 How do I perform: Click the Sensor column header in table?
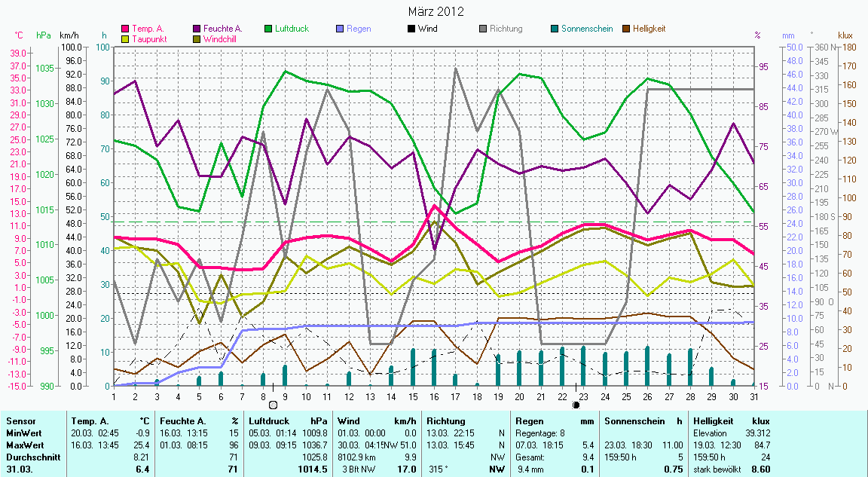pos(20,421)
